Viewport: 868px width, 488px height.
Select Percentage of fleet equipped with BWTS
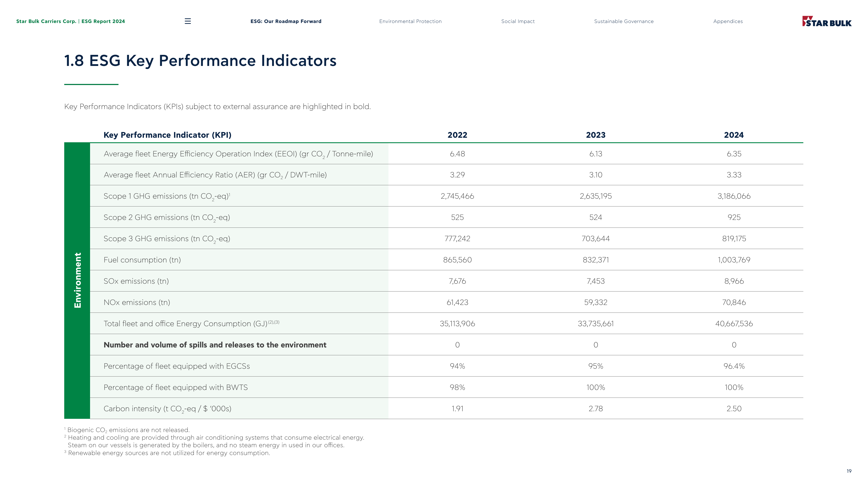(176, 387)
